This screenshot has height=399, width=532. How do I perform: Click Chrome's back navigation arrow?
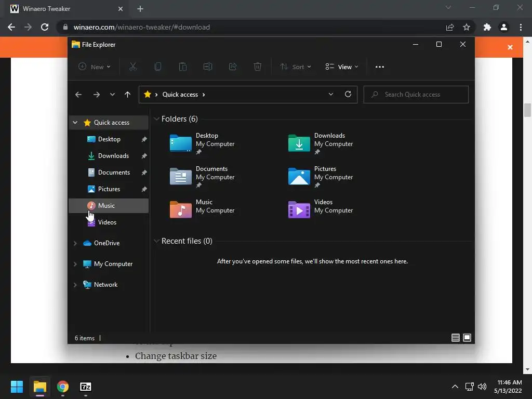click(11, 27)
